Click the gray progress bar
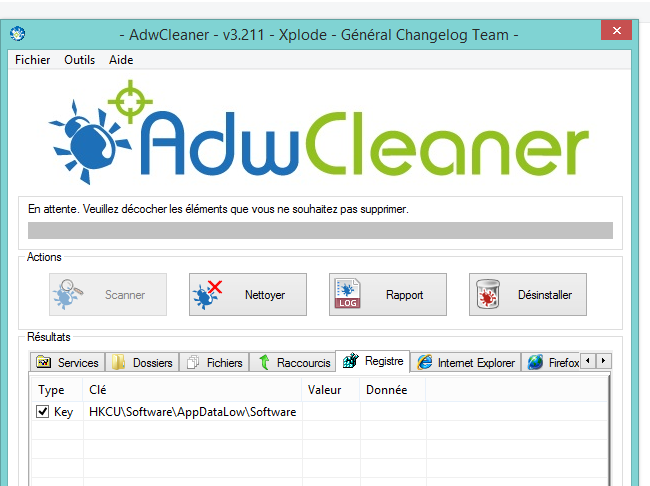650x486 pixels. pos(320,231)
